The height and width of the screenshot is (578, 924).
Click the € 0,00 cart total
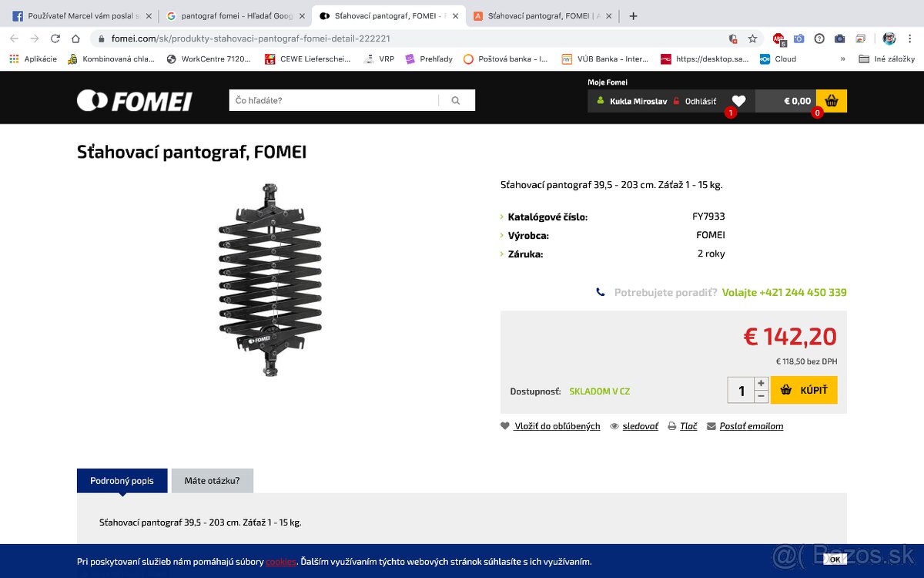[x=797, y=101]
